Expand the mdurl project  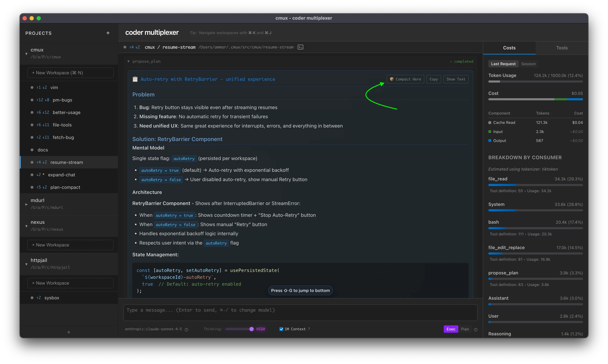[26, 204]
